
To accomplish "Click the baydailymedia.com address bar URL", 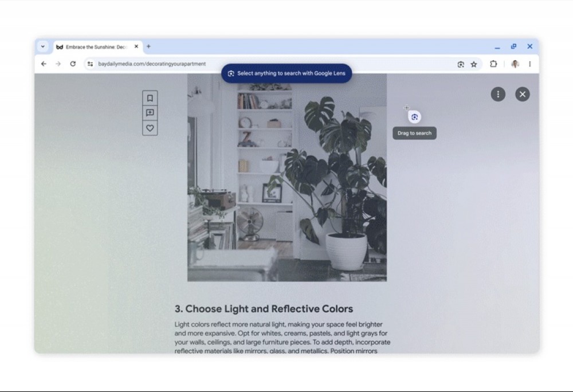I will pyautogui.click(x=152, y=64).
